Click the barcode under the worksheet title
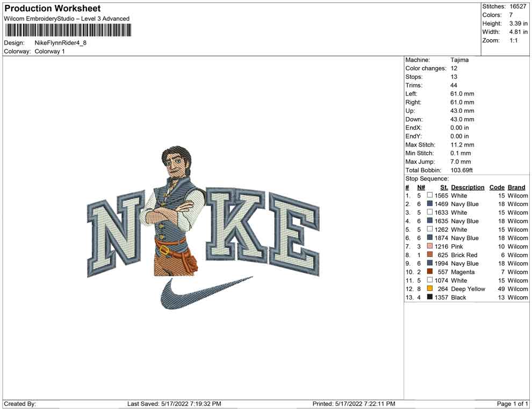The image size is (532, 409). (68, 31)
